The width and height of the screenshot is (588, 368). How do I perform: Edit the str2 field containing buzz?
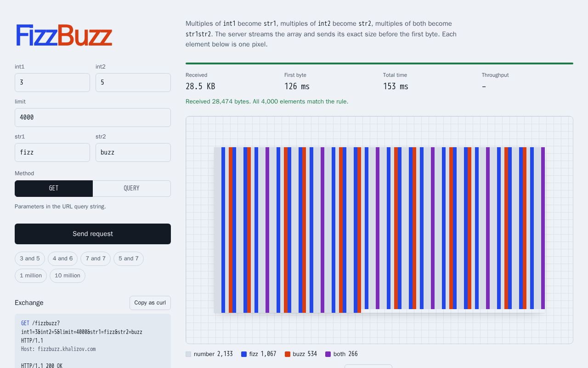point(133,152)
